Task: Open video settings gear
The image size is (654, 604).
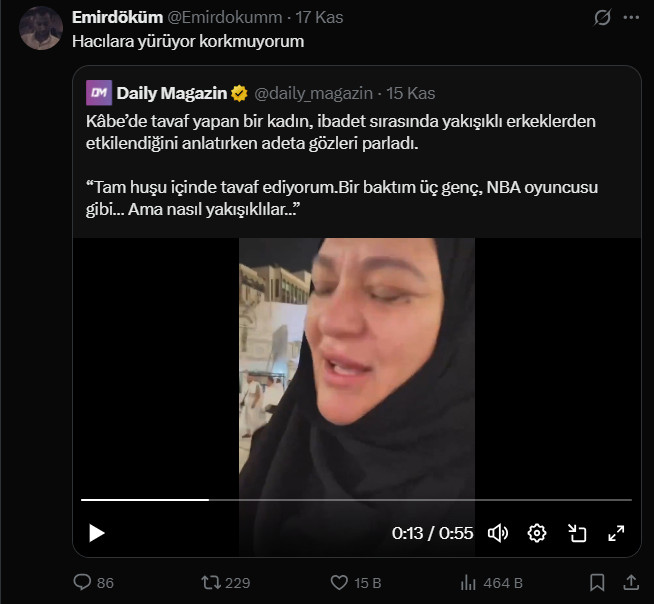Action: 537,533
